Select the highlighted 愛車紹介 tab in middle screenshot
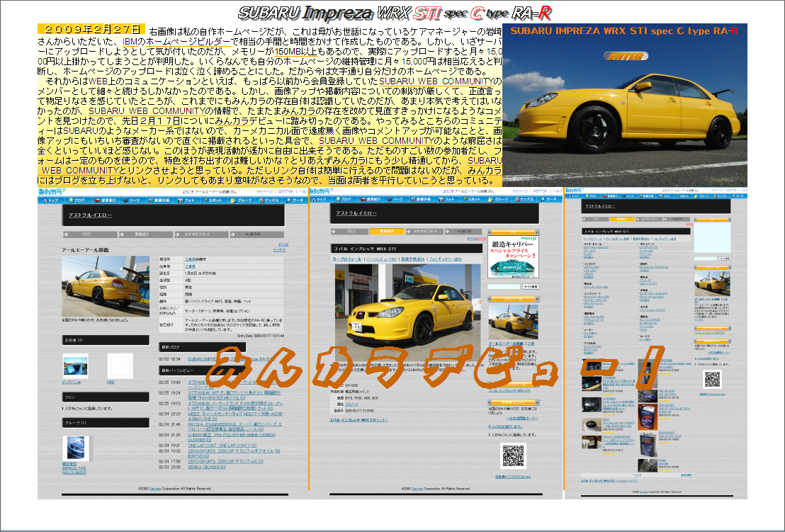Viewport: 785px width, 532px height. (387, 232)
